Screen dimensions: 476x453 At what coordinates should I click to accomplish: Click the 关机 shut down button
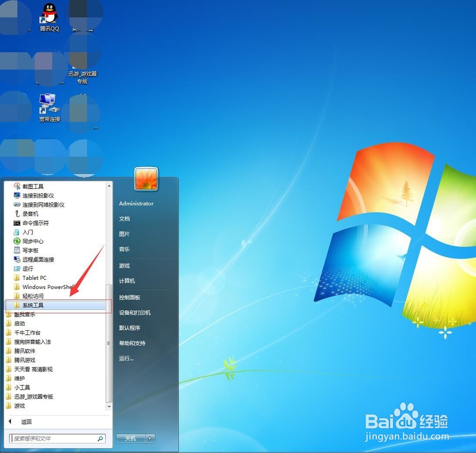[131, 438]
